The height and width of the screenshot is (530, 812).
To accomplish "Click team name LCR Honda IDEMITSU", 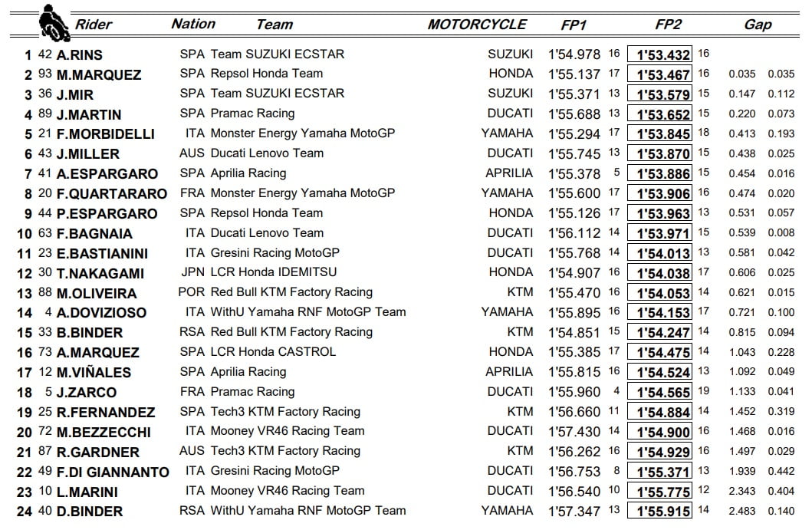I will click(x=273, y=272).
